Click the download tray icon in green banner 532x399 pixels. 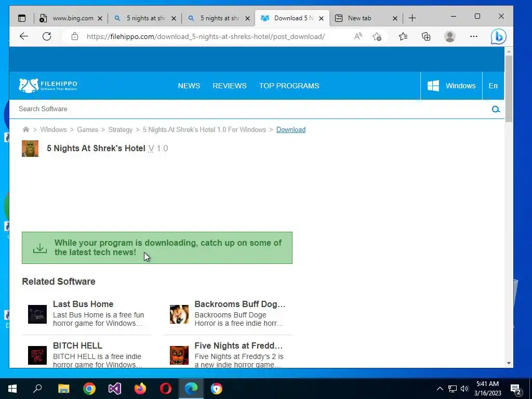tap(40, 248)
